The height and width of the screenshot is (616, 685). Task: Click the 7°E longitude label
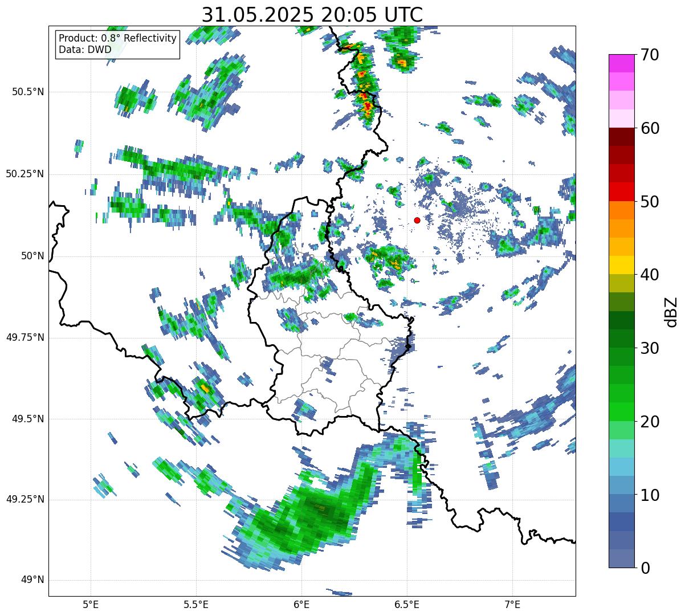pyautogui.click(x=512, y=604)
